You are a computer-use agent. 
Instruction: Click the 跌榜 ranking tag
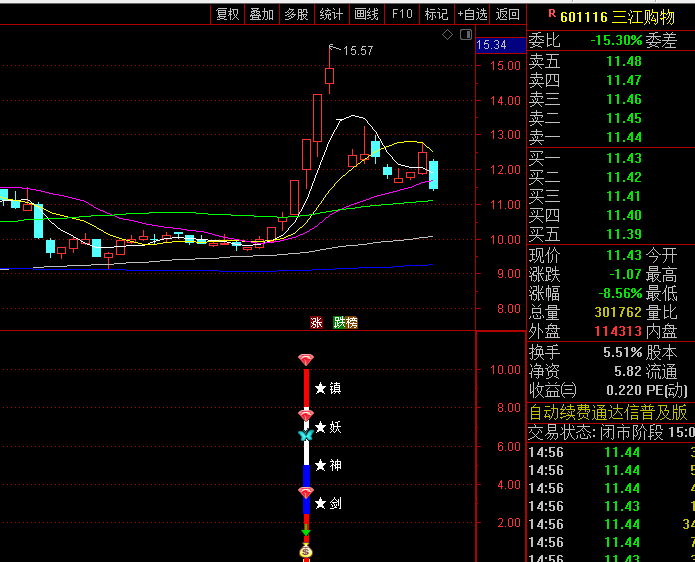point(345,322)
